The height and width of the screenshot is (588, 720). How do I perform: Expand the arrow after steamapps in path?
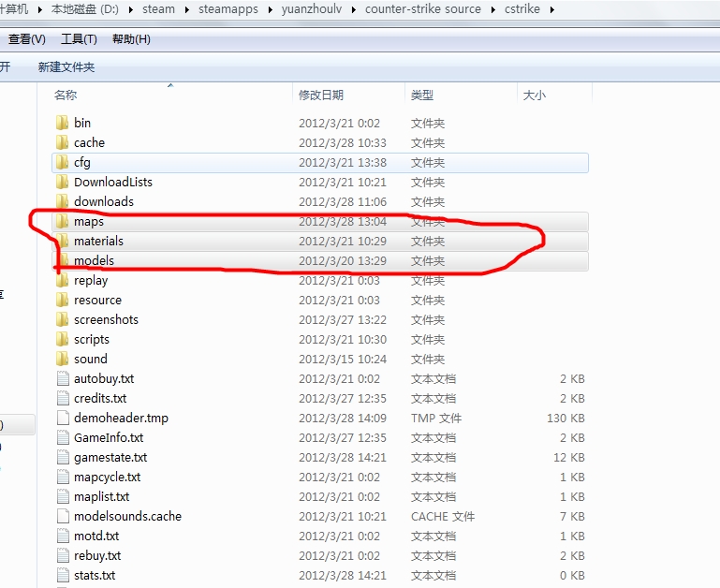click(270, 9)
